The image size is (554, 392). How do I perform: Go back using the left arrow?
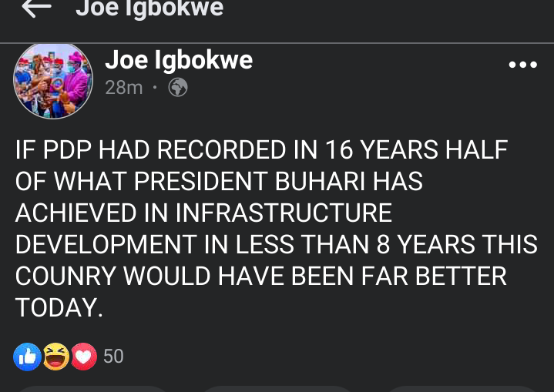36,7
